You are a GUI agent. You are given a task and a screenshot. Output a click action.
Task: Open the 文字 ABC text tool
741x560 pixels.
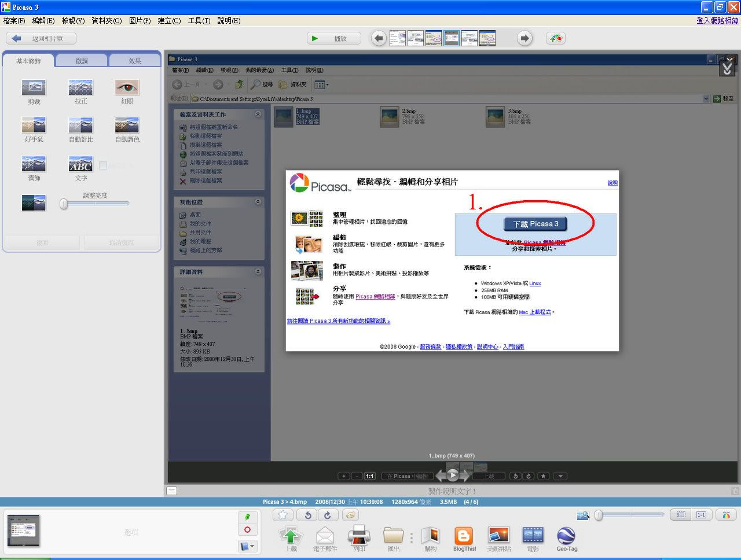80,164
